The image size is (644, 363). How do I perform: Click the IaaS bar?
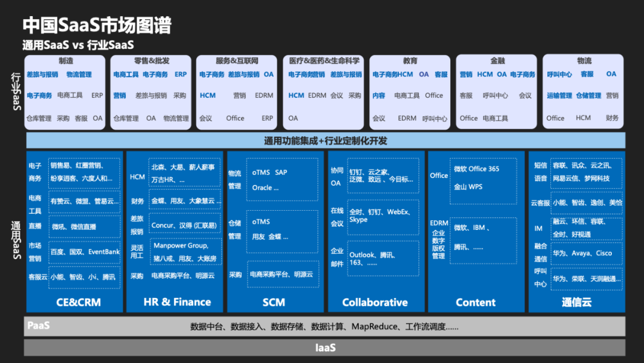(325, 348)
